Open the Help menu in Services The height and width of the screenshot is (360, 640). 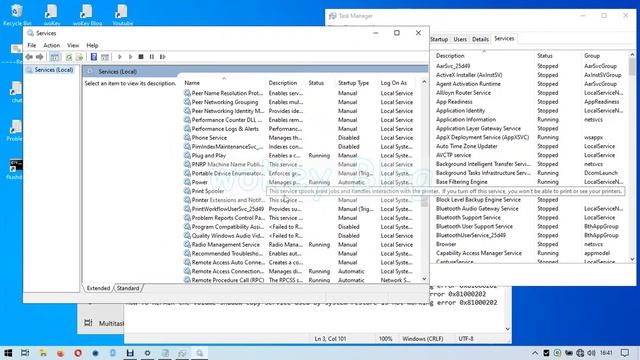[x=92, y=45]
